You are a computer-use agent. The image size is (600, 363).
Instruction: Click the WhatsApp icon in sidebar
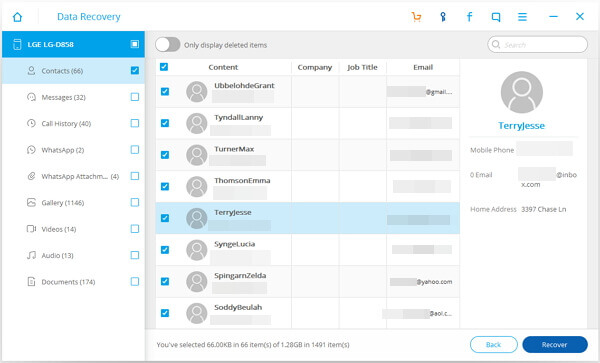(x=31, y=150)
